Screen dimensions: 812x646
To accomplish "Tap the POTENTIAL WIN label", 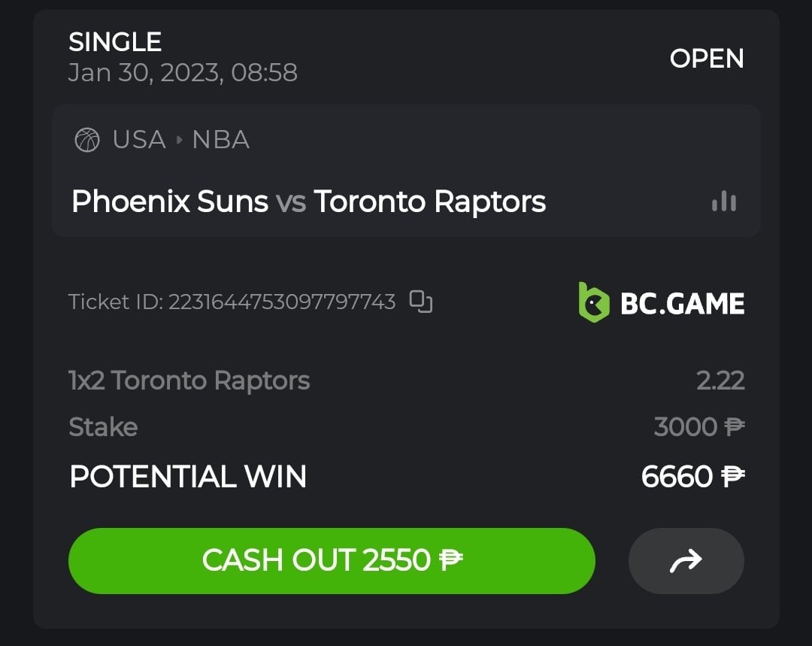I will pyautogui.click(x=188, y=477).
